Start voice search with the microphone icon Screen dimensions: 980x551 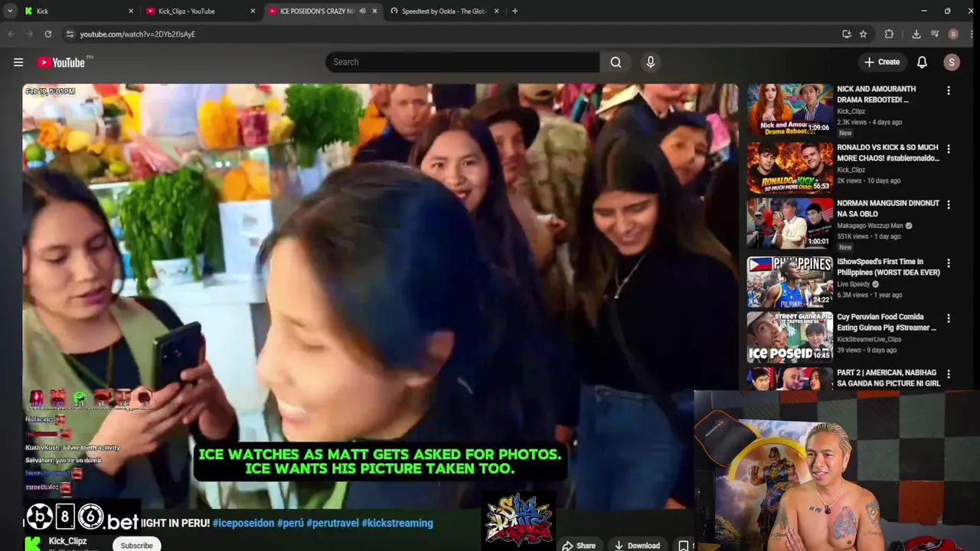click(x=651, y=62)
